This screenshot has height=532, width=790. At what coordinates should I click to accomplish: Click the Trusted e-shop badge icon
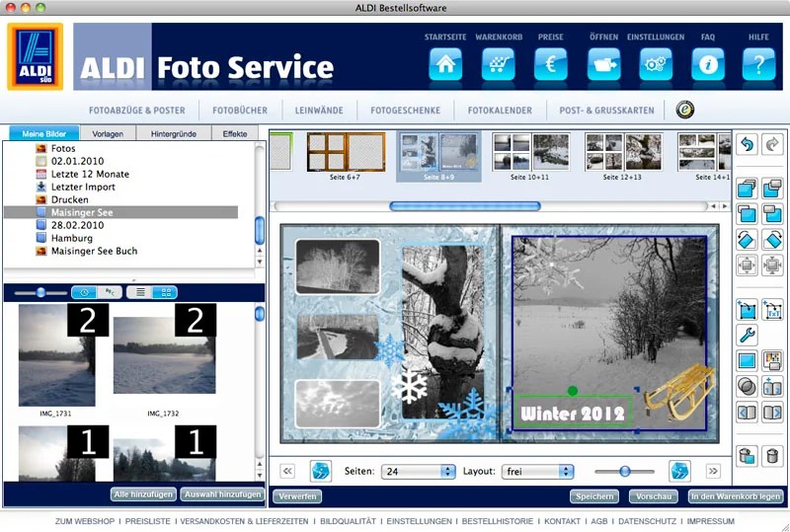point(684,110)
